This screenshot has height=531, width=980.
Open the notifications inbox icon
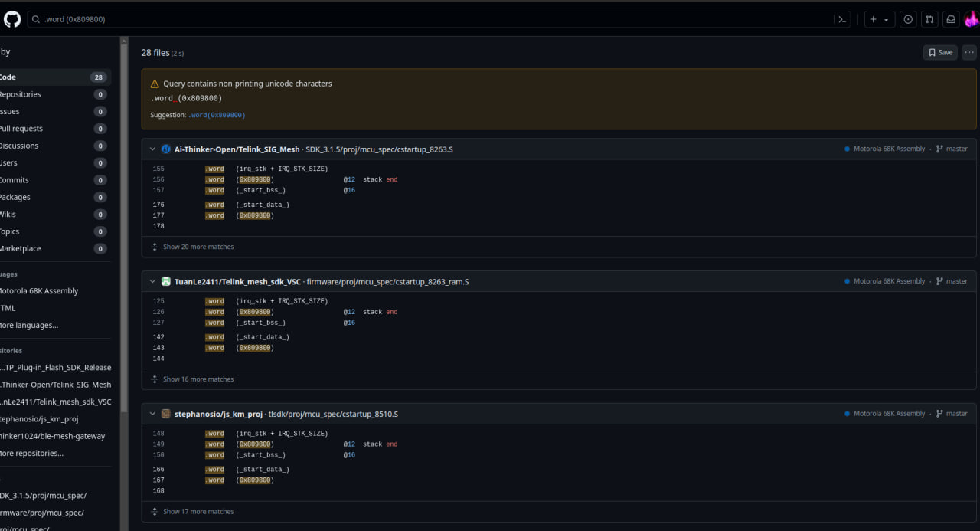pos(950,19)
